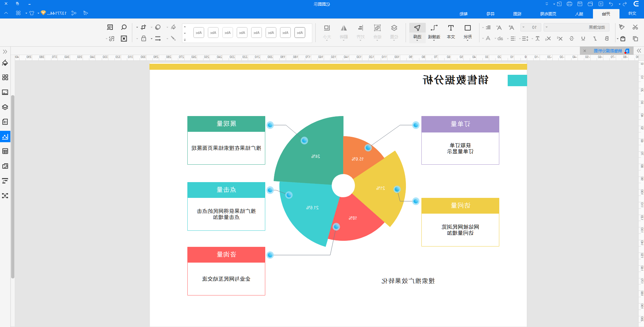Open the 文件 menu tab
This screenshot has width=644, height=327.
tap(632, 13)
